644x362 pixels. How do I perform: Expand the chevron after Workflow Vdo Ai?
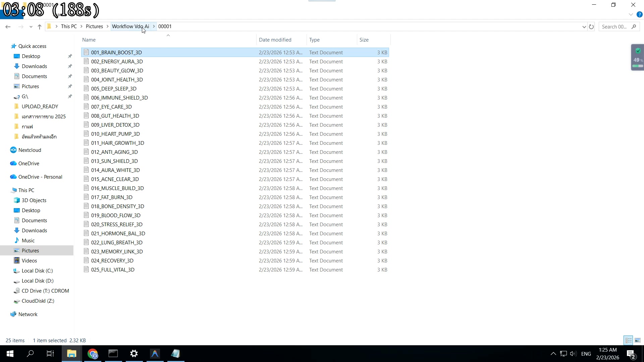[154, 26]
